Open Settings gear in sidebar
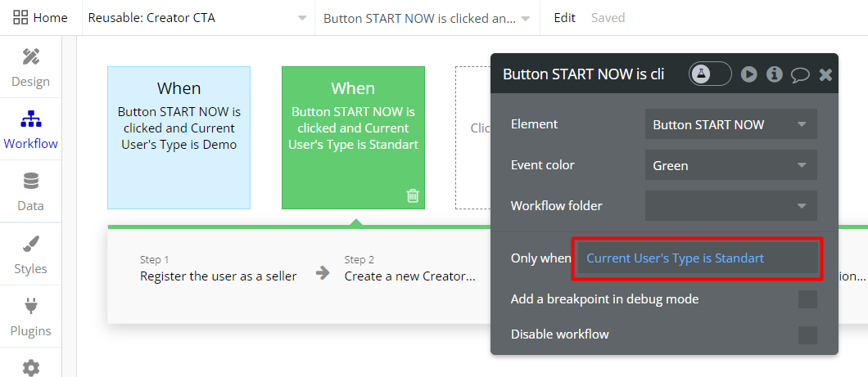 click(x=30, y=367)
